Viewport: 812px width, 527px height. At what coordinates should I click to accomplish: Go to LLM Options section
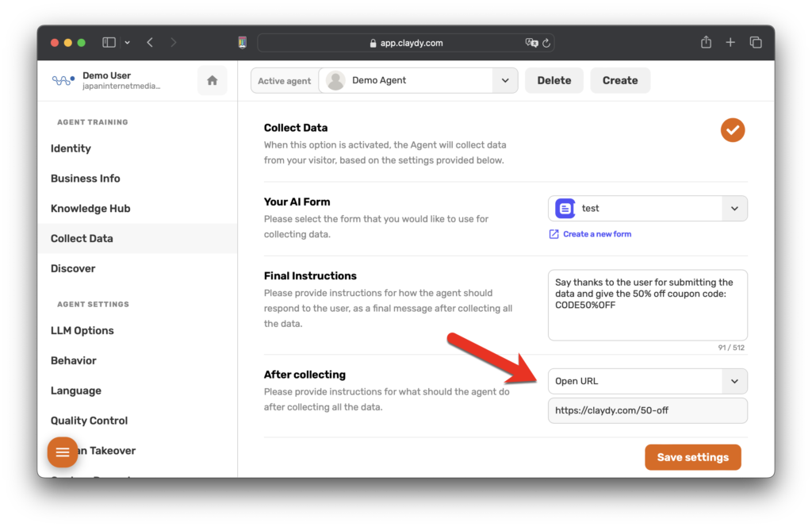point(82,331)
